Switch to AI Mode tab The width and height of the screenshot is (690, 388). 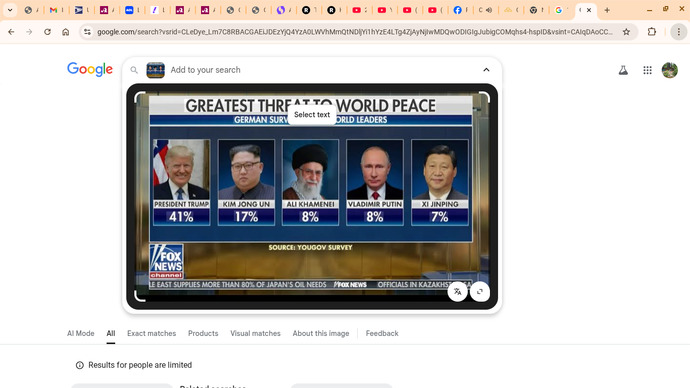81,333
